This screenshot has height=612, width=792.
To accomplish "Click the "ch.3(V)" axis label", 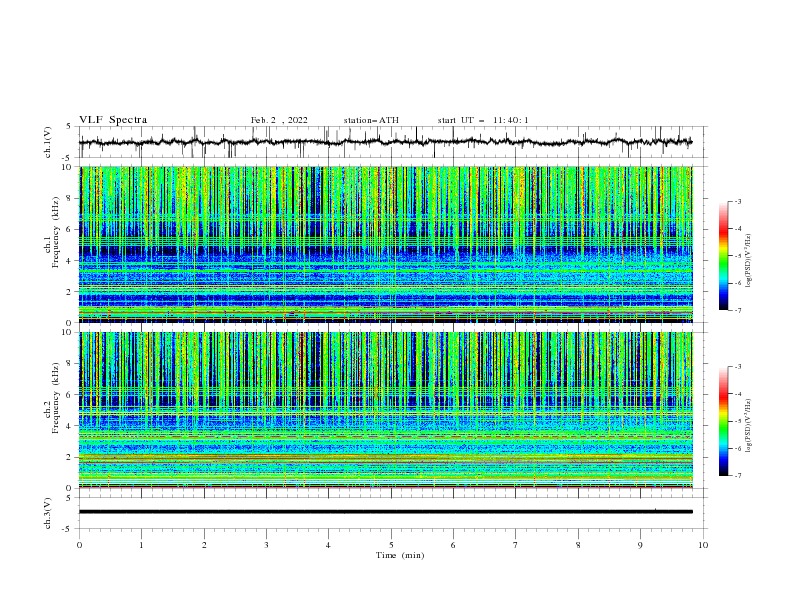I will 48,513.
